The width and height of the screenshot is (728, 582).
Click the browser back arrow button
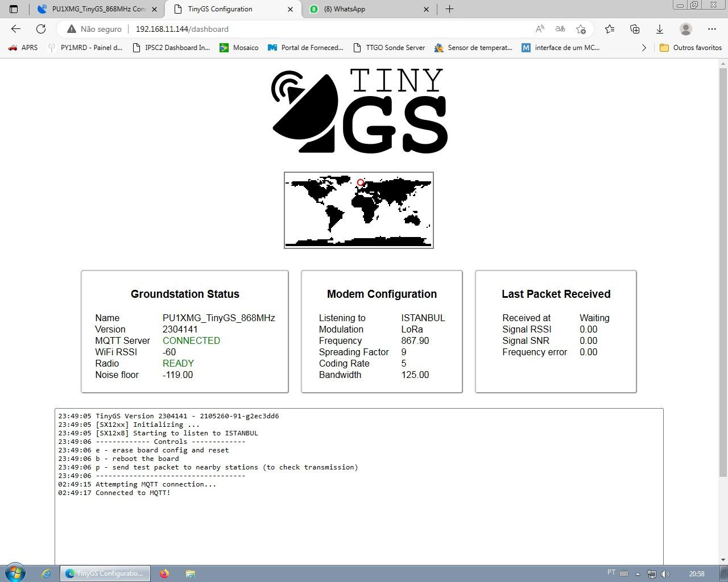[x=16, y=29]
